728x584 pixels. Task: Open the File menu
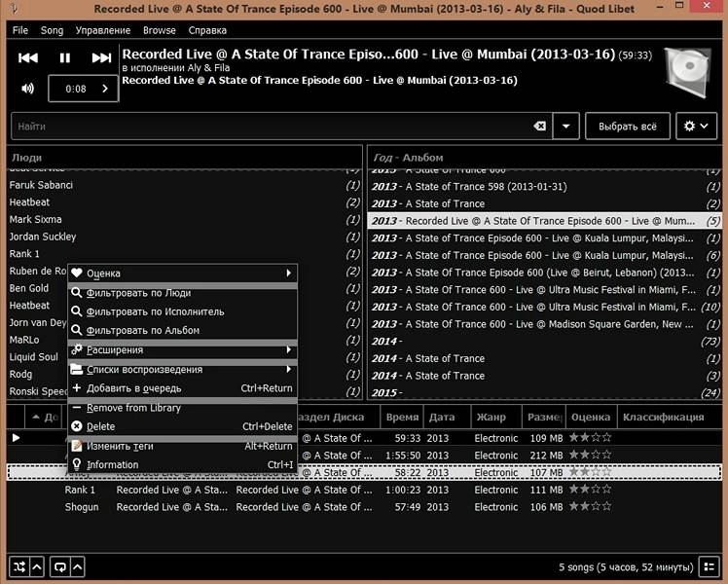pos(20,30)
